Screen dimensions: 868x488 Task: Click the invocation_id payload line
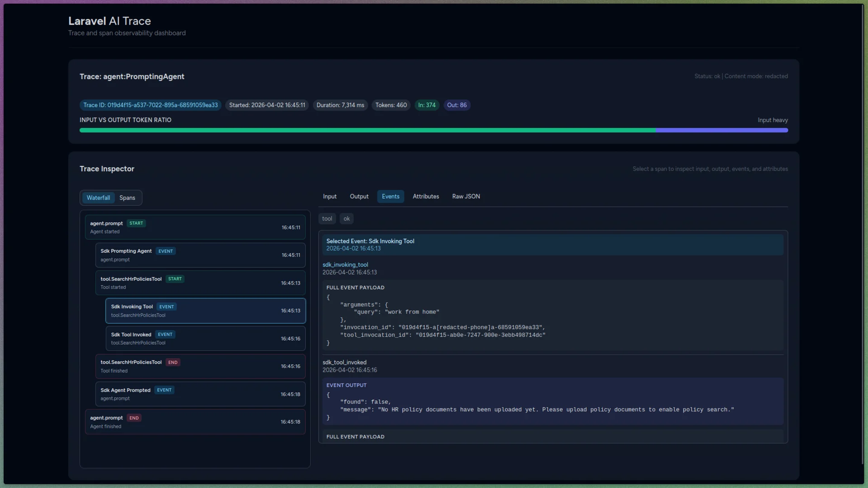[443, 327]
